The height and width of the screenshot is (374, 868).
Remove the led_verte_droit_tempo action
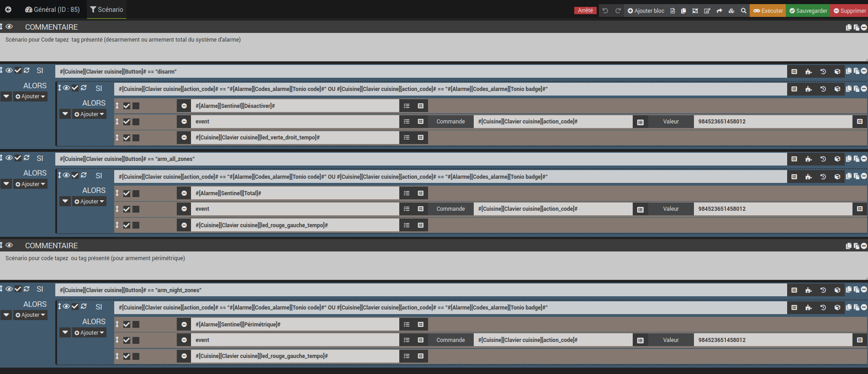184,138
